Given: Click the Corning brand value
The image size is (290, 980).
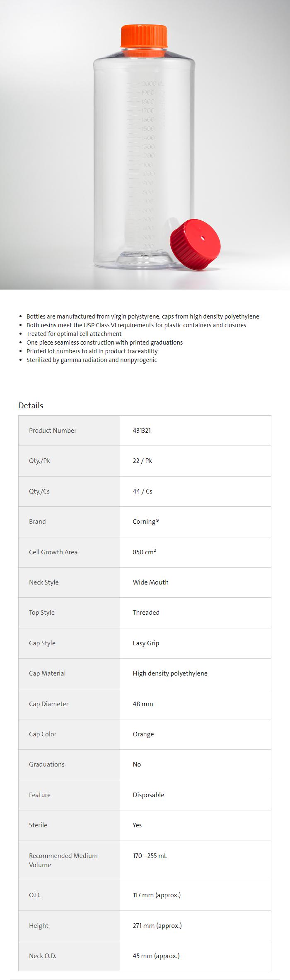Looking at the screenshot, I should point(145,521).
